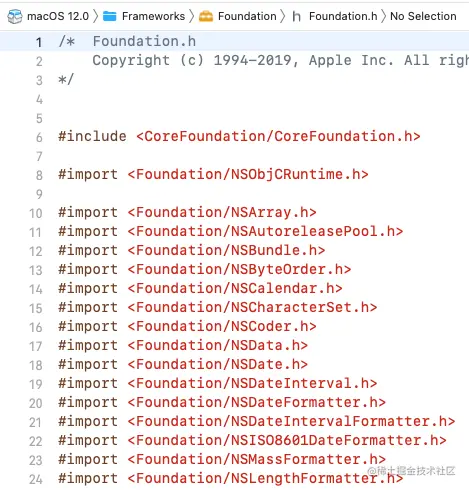Click the Foundation/NSMassFormatter.h import path
The image size is (469, 490).
tap(256, 459)
